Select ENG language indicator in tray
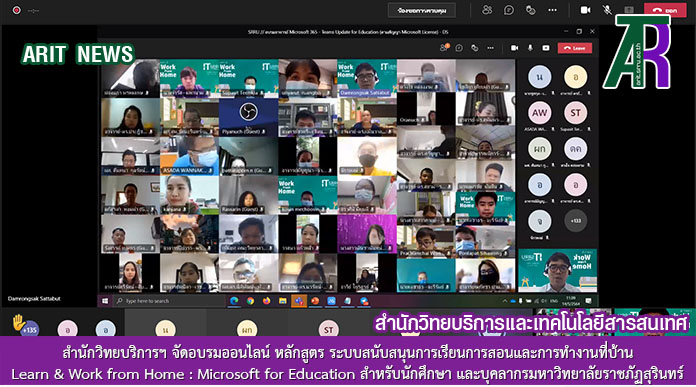Image resolution: width=696 pixels, height=387 pixels. (x=554, y=301)
